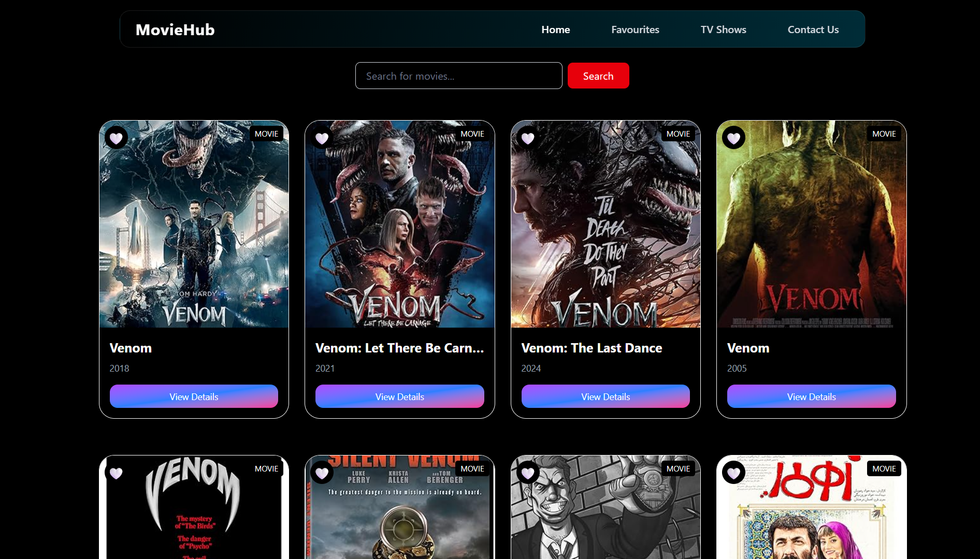
Task: View Details for Venom: Let There Be Carnage
Action: pyautogui.click(x=399, y=396)
